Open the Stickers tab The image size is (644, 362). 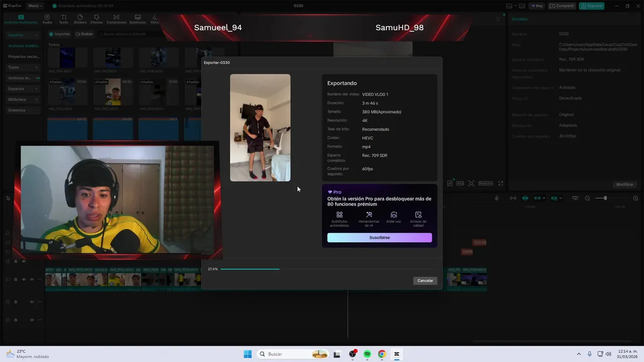[x=80, y=20]
